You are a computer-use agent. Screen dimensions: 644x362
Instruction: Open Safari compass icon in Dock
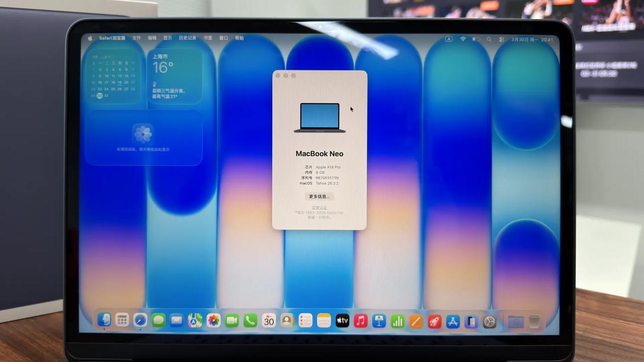[x=140, y=320]
